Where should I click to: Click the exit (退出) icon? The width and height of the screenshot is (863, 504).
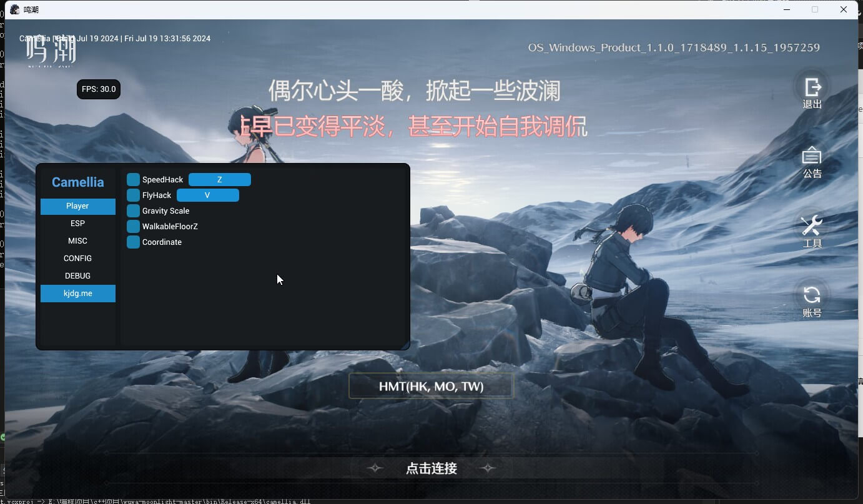(812, 88)
